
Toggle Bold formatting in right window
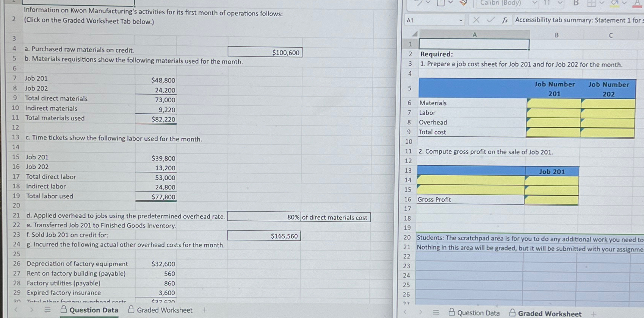pyautogui.click(x=576, y=3)
